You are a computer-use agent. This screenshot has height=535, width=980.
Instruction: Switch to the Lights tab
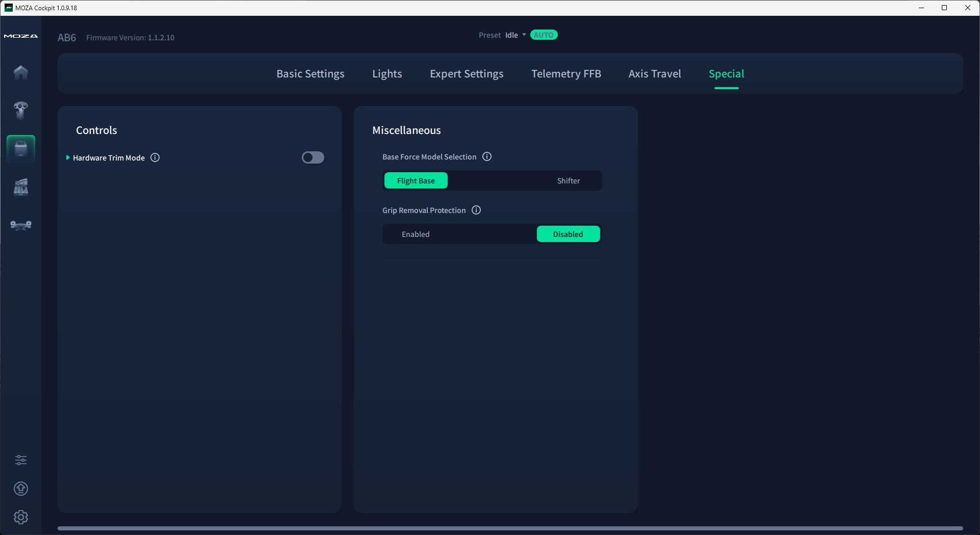tap(387, 73)
